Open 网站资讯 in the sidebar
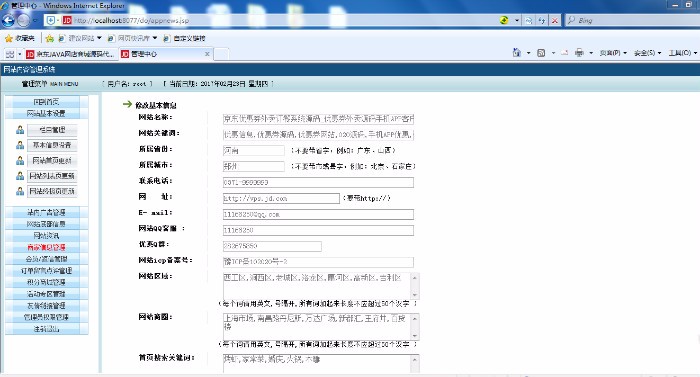Image resolution: width=700 pixels, height=377 pixels. pyautogui.click(x=46, y=236)
